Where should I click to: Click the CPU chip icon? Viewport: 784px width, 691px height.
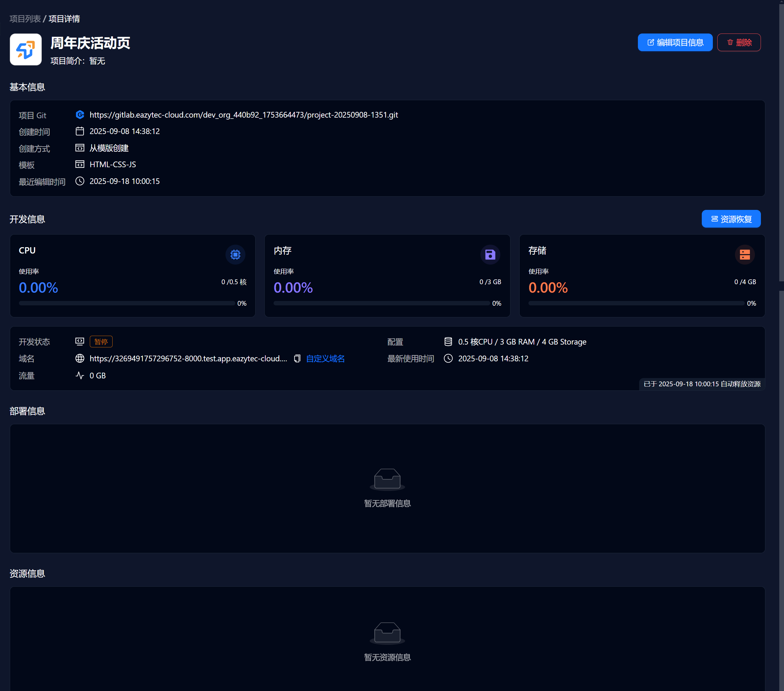[x=235, y=254]
